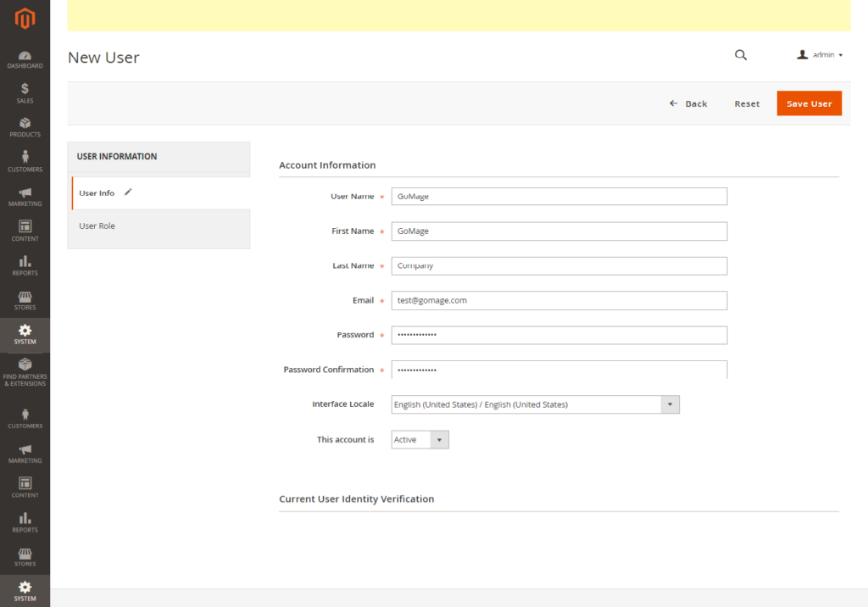
Task: Open Marketing icon in upper sidebar group
Action: click(25, 197)
